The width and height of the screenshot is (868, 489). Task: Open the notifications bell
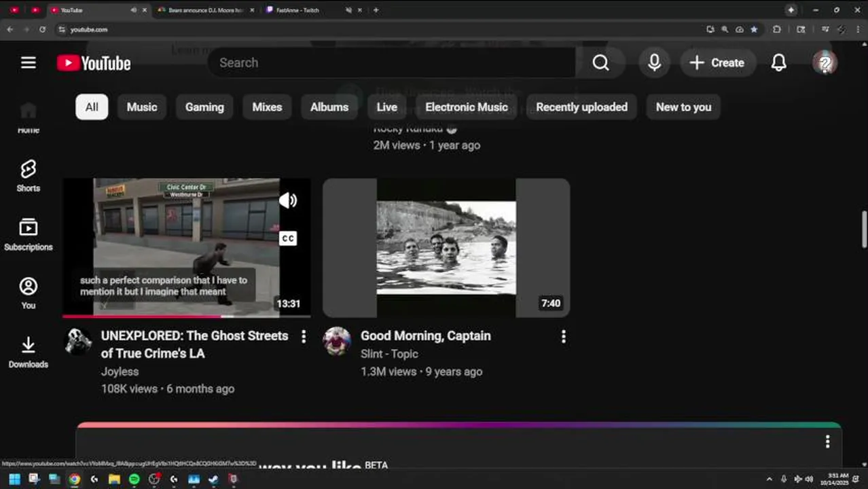click(778, 62)
